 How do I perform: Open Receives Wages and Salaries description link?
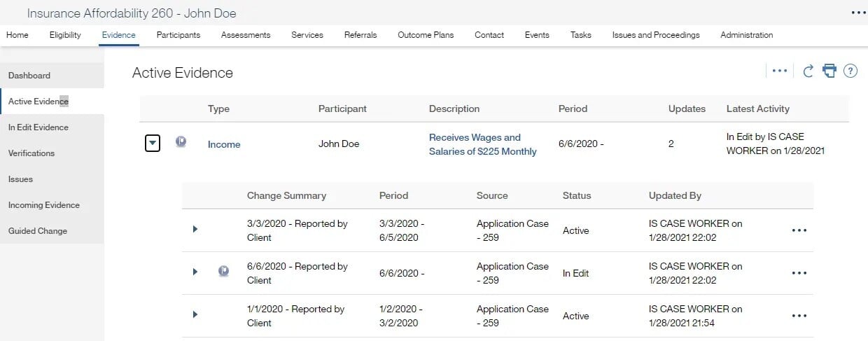pos(483,144)
